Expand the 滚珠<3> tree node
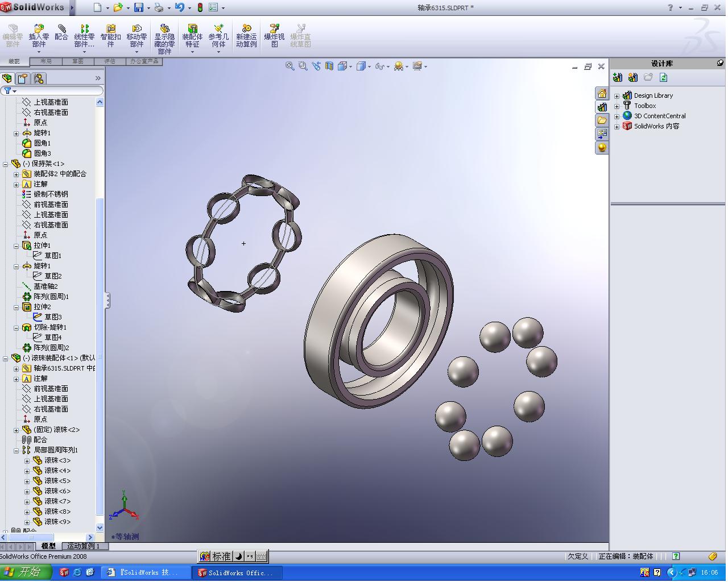 point(27,460)
